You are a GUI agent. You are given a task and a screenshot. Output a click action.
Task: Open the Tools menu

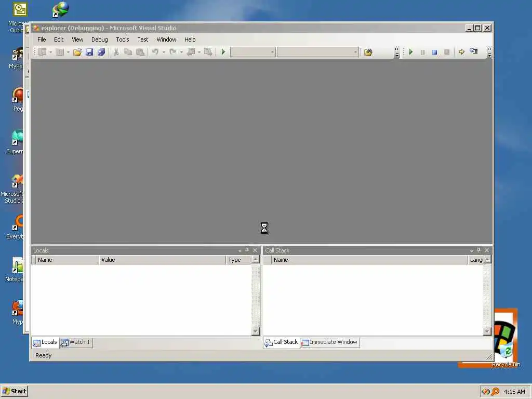coord(123,39)
